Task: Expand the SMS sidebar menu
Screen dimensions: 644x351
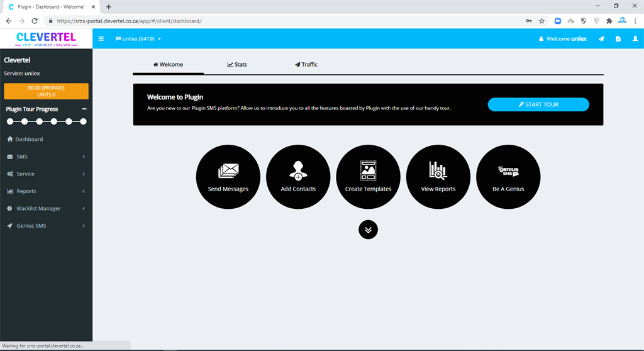Action: [x=46, y=157]
